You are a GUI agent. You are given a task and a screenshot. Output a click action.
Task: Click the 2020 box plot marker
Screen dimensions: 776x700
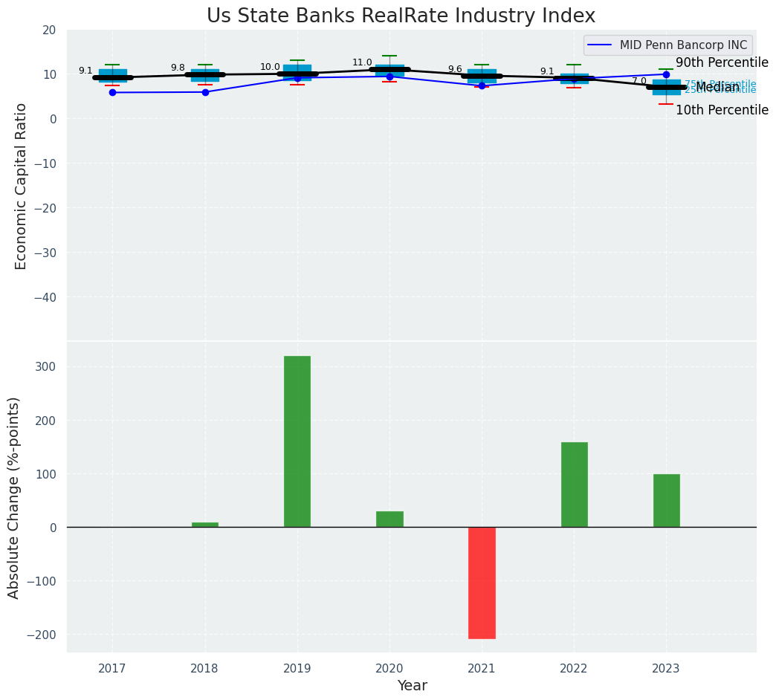pos(389,71)
